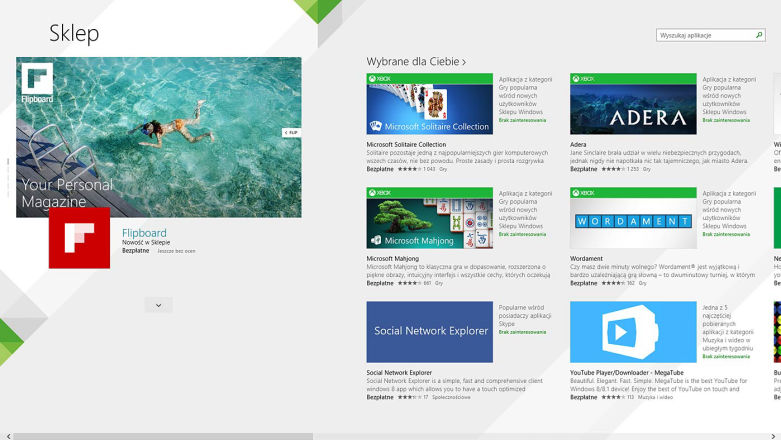
Task: Click Brak zainteresowania next to Solitaire
Action: coord(522,120)
